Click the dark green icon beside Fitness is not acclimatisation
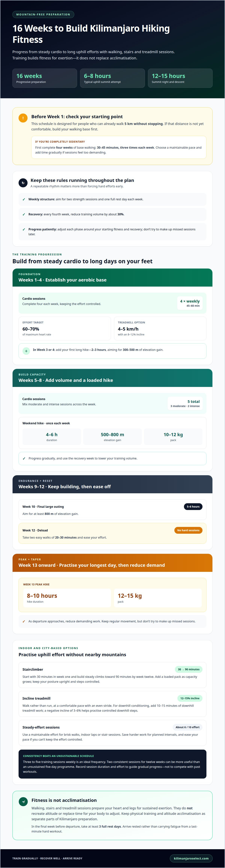The height and width of the screenshot is (868, 225). coord(23,802)
